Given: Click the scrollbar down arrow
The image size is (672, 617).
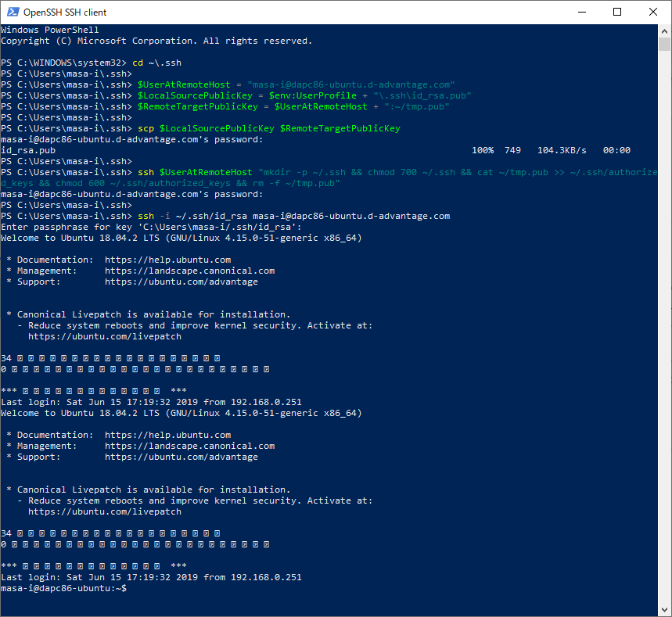Looking at the screenshot, I should click(664, 610).
